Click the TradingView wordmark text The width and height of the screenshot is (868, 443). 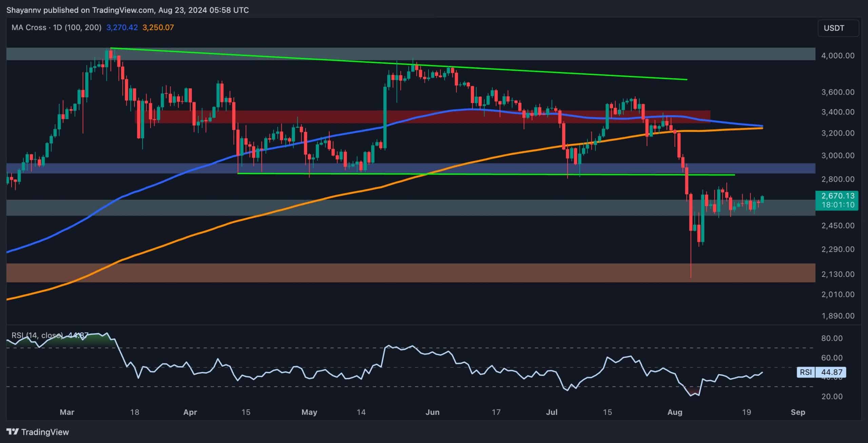pos(45,432)
